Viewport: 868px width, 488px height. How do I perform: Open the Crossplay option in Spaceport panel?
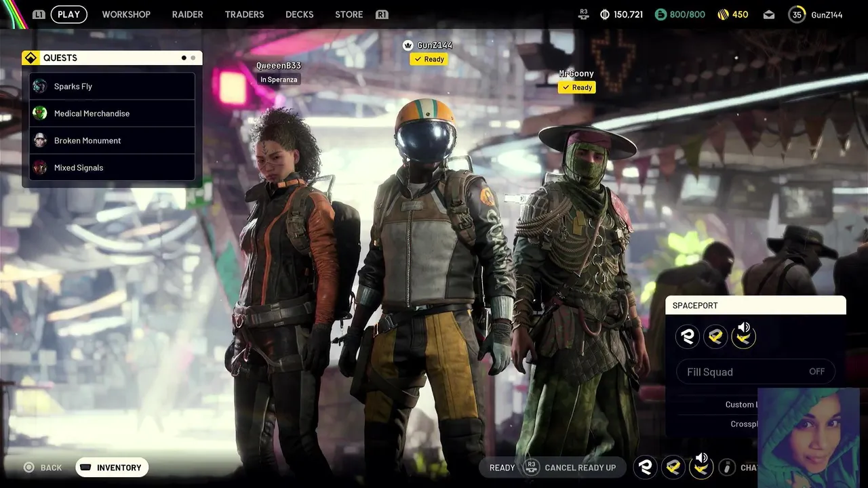pyautogui.click(x=743, y=424)
